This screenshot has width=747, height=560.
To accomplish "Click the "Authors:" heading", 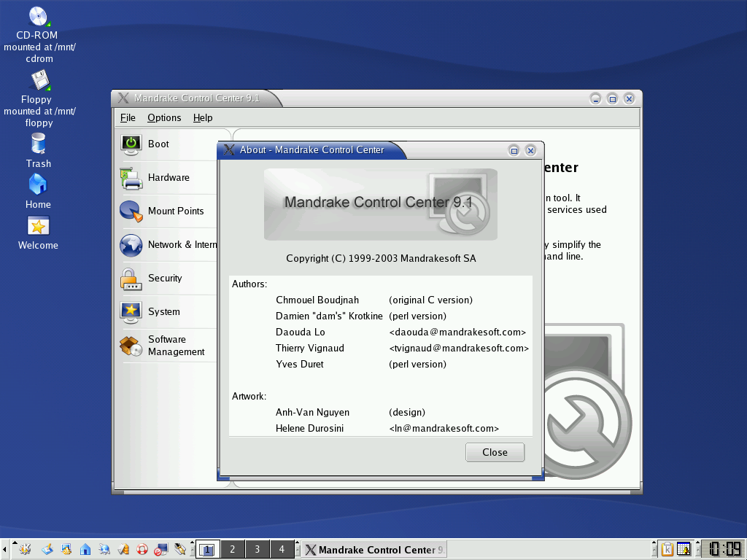I will [249, 284].
